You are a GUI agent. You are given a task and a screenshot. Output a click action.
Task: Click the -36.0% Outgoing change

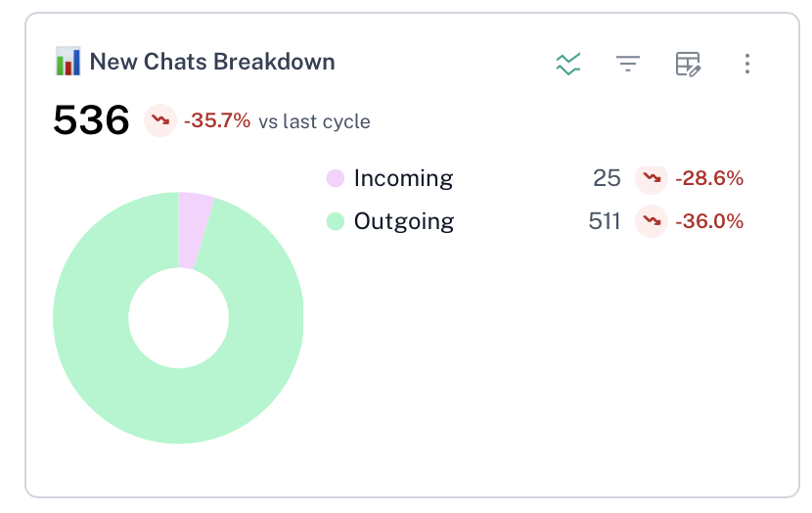(x=709, y=221)
